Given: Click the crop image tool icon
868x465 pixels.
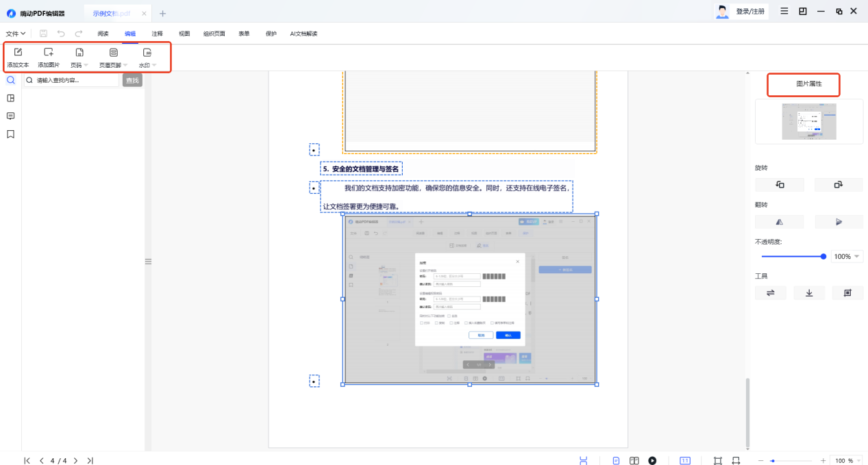Looking at the screenshot, I should coord(847,293).
